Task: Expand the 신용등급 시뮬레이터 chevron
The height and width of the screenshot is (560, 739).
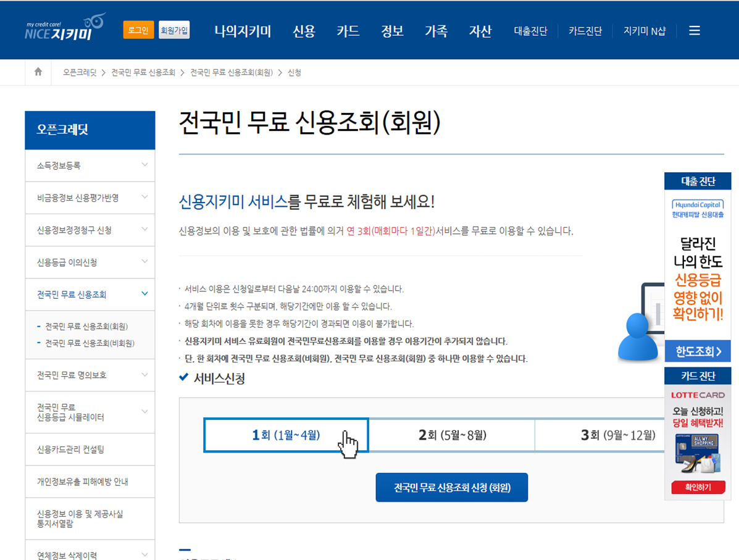Action: point(144,412)
